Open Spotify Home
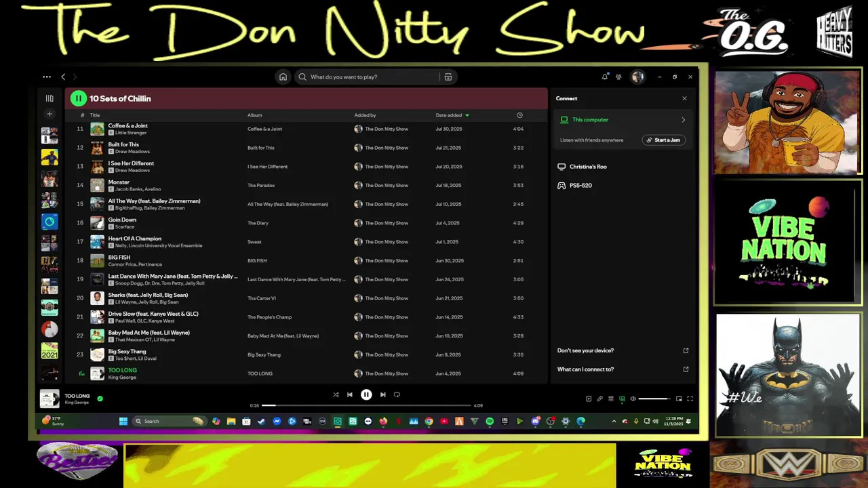 (x=283, y=77)
